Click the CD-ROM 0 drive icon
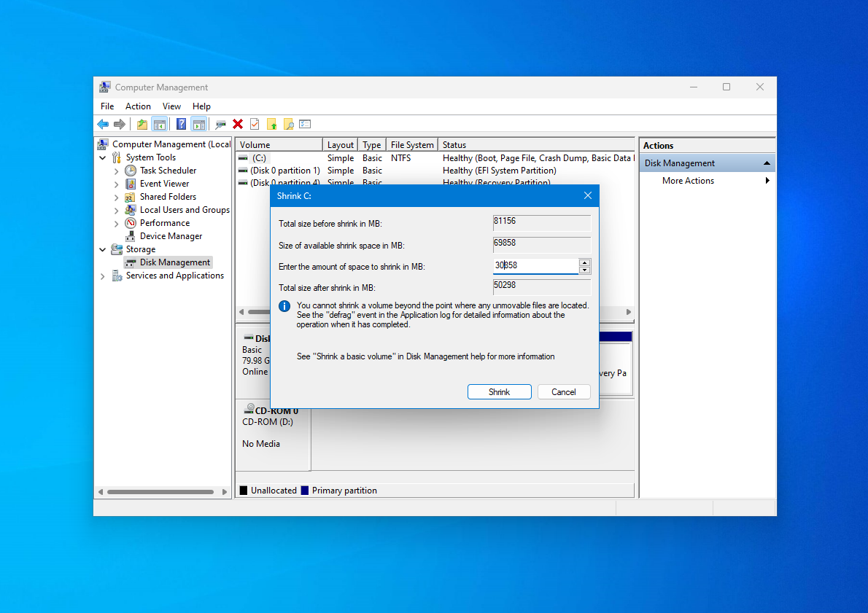This screenshot has width=868, height=613. [247, 410]
